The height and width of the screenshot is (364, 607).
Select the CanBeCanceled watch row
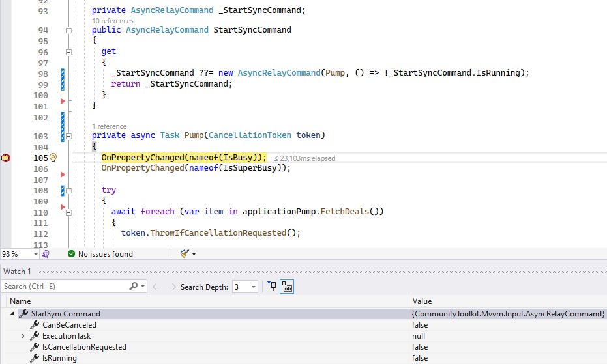(x=304, y=325)
